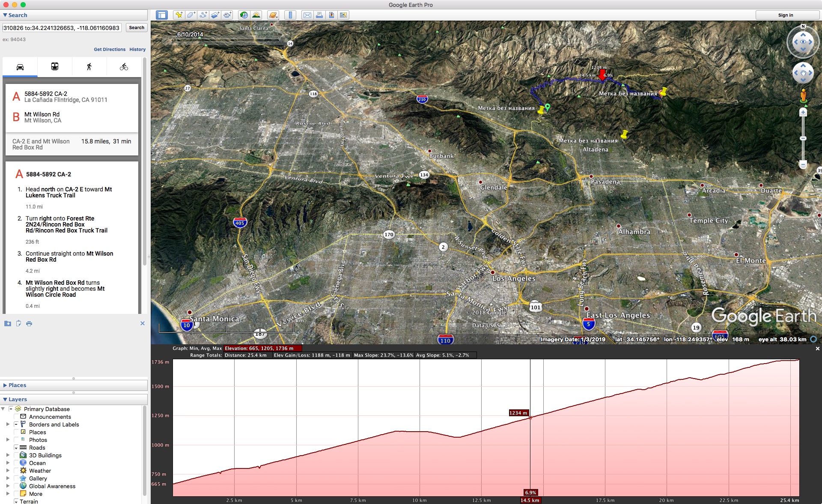Copy search results to clipboard icon
The width and height of the screenshot is (822, 504).
click(x=18, y=323)
